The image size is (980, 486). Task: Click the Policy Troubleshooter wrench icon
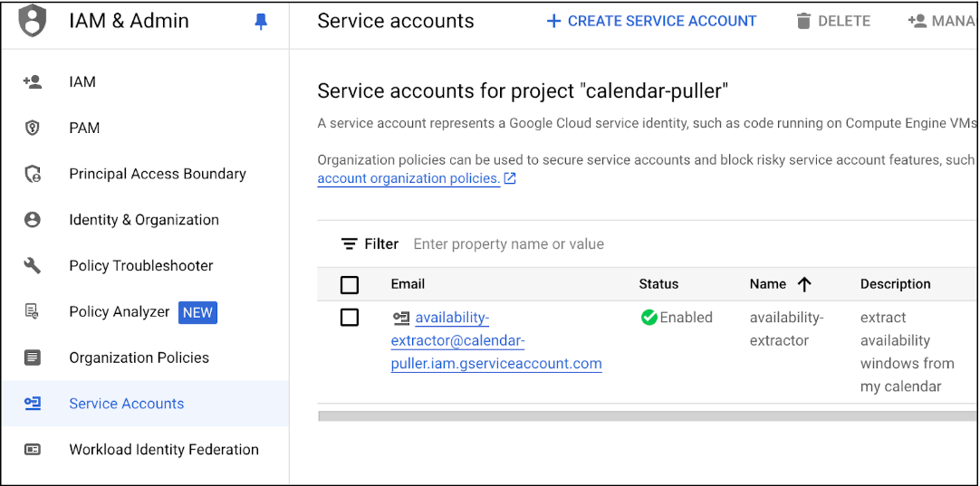coord(33,266)
